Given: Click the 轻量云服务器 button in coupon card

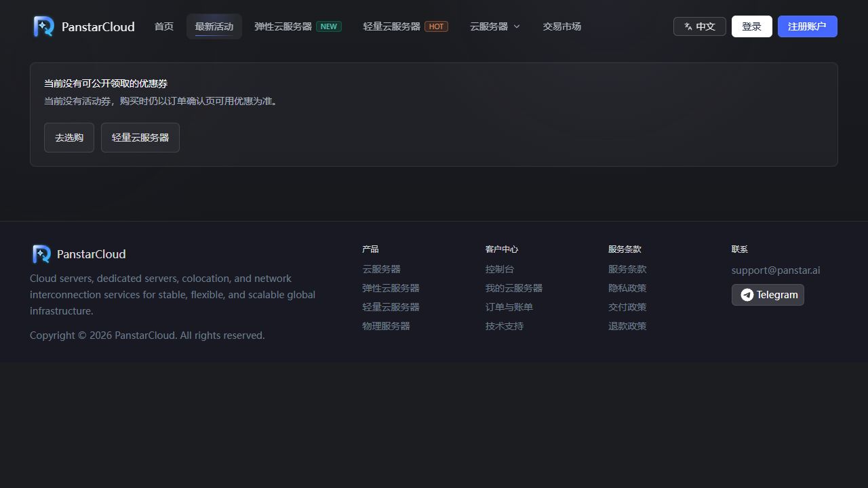Looking at the screenshot, I should [x=140, y=138].
